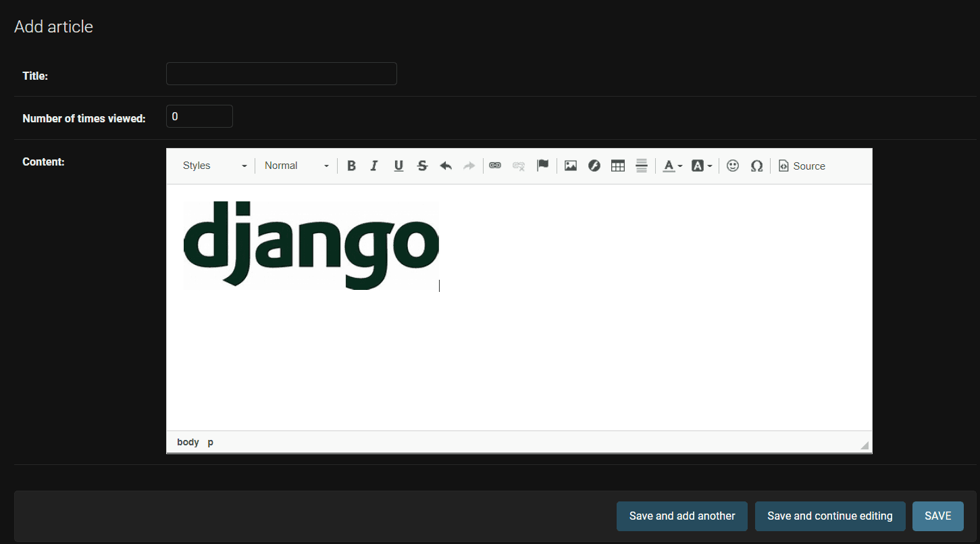Open the insert image dialog
980x544 pixels.
pos(571,166)
